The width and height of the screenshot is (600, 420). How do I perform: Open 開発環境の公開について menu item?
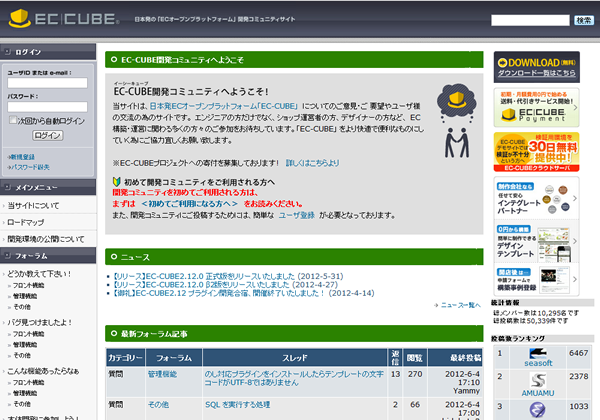coord(46,239)
